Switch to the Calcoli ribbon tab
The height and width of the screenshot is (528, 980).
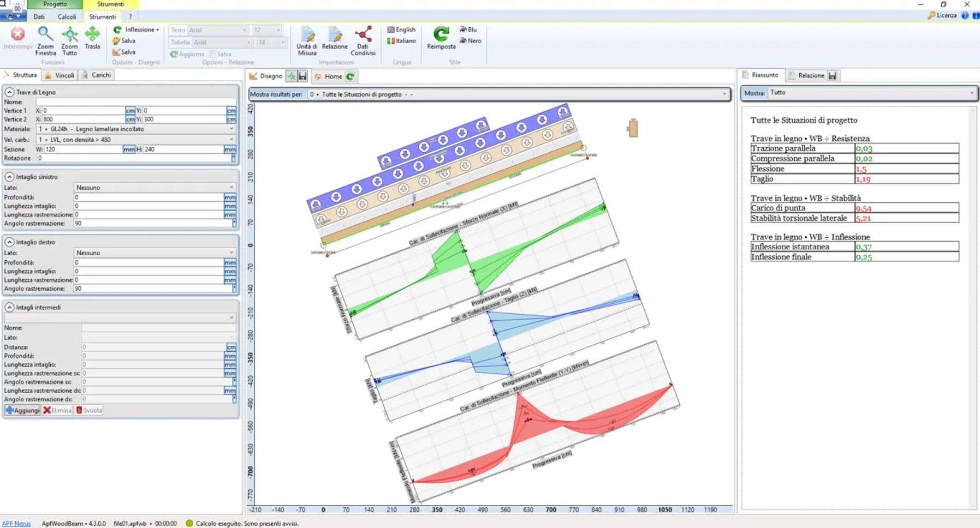click(x=67, y=17)
